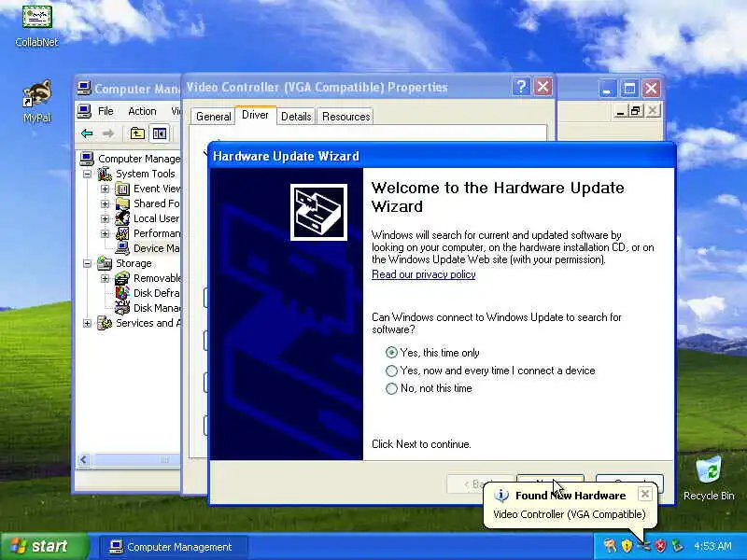Viewport: 747px width, 560px height.
Task: Collapse the Storage tree node
Action: 87,263
